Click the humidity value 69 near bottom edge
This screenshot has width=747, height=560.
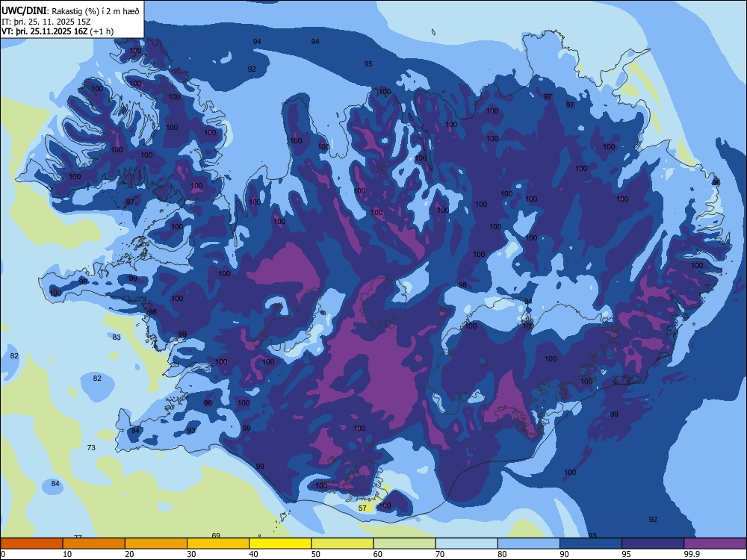[216, 535]
